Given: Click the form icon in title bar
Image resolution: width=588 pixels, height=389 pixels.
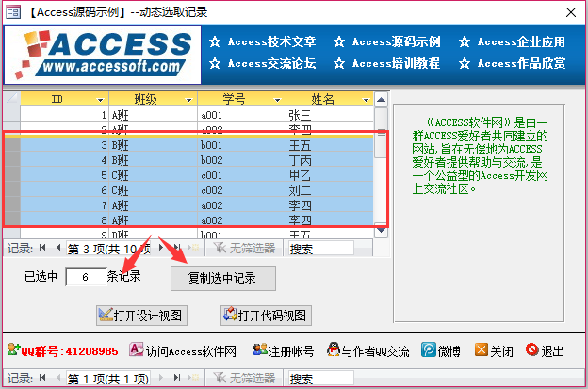Looking at the screenshot, I should click(x=13, y=12).
